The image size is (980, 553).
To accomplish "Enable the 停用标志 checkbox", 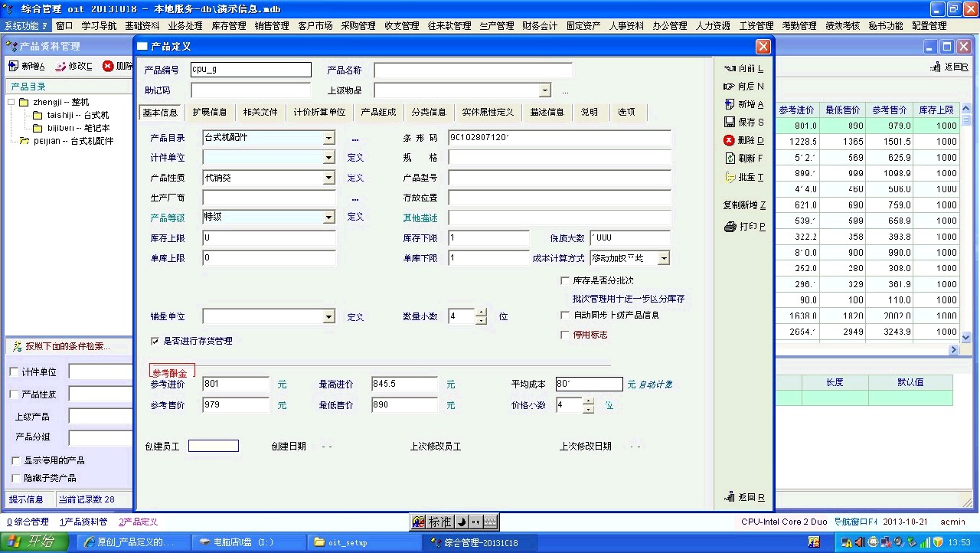I will [565, 335].
